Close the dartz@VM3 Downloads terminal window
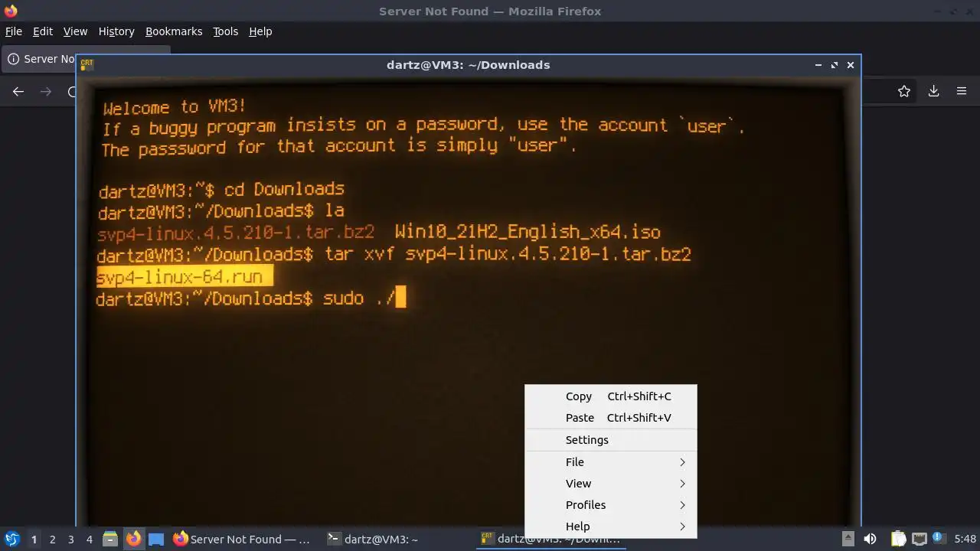This screenshot has height=551, width=980. (851, 65)
